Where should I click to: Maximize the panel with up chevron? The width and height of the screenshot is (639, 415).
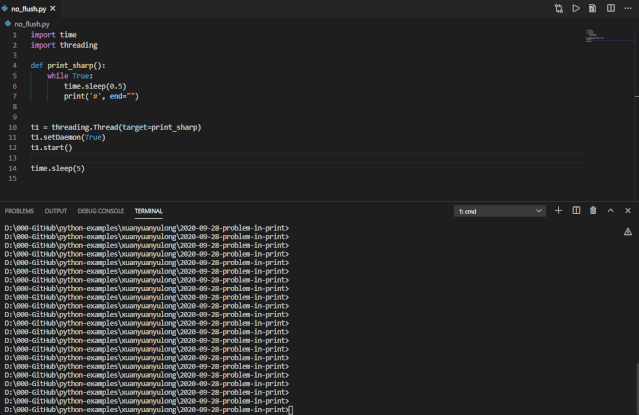[x=610, y=210]
